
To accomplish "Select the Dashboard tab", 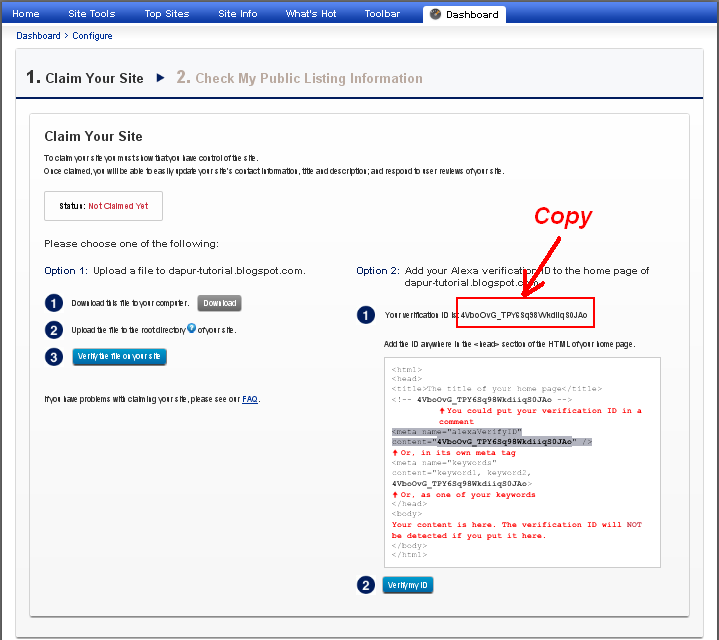I will (464, 14).
